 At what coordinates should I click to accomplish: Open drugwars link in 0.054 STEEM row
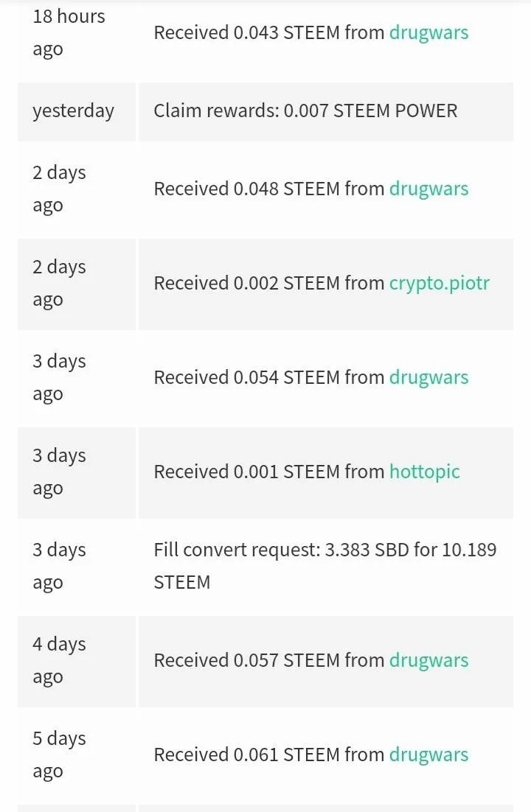click(x=428, y=378)
